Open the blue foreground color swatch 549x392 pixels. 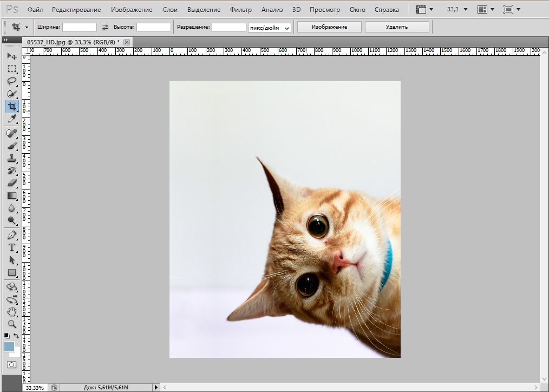(x=9, y=347)
